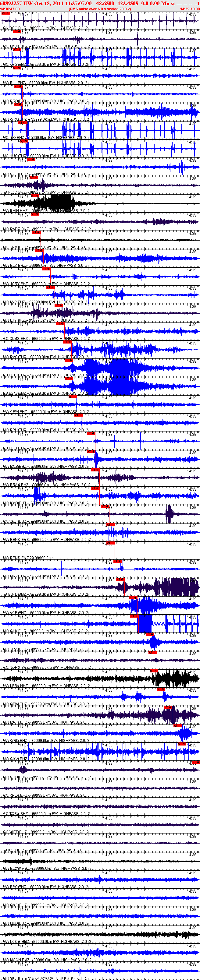The height and width of the screenshot is (980, 200).
Task: Select the UW.RCS EHZ station label
Action: 46,467
